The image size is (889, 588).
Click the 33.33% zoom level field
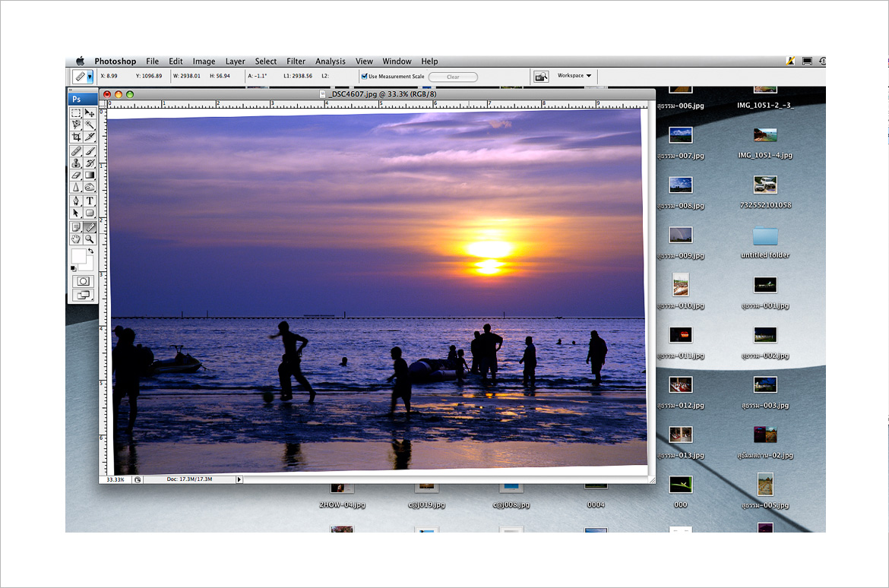pyautogui.click(x=115, y=480)
